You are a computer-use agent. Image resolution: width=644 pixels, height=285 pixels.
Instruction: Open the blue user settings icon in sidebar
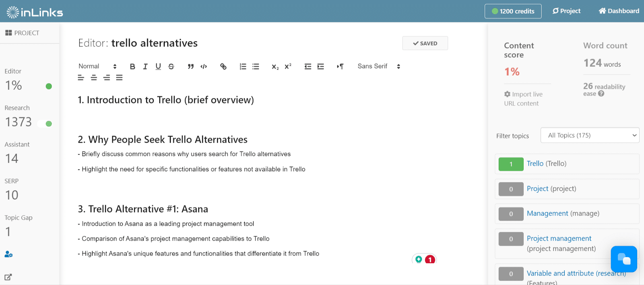pyautogui.click(x=8, y=254)
